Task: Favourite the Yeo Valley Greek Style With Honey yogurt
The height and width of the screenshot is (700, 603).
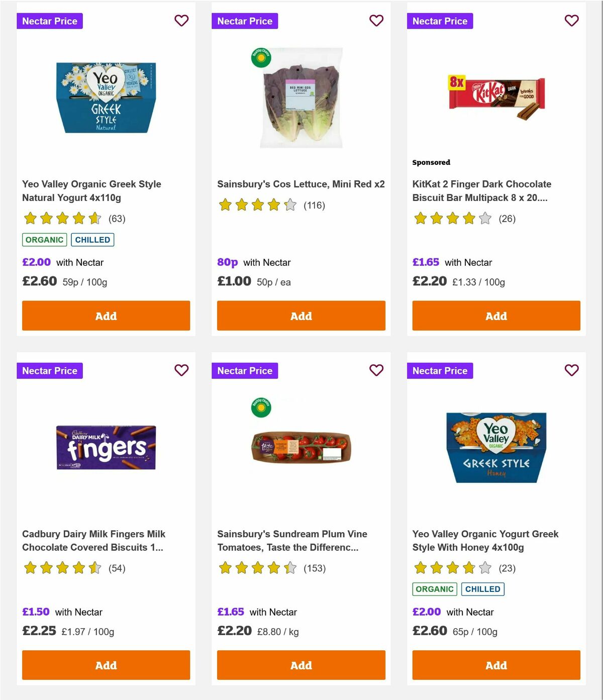Action: (571, 370)
